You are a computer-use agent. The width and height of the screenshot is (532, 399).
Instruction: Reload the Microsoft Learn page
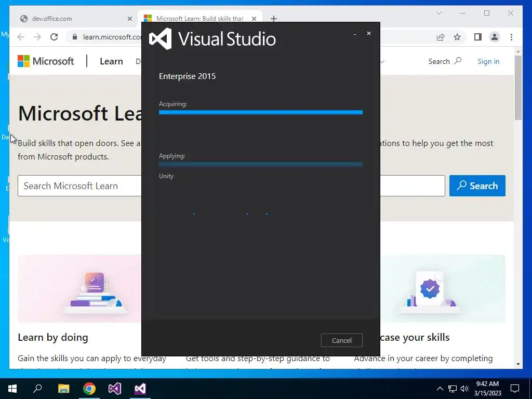(54, 37)
